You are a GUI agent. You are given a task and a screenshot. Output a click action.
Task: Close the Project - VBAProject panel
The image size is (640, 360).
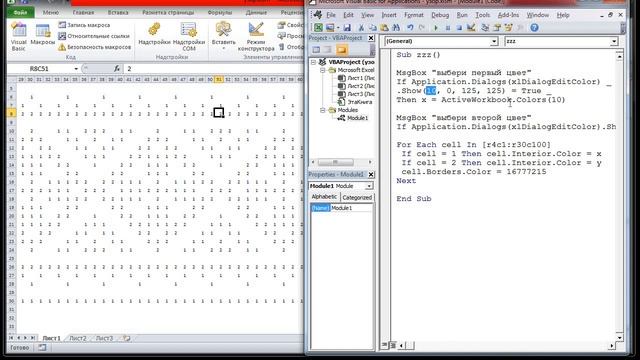click(x=371, y=38)
